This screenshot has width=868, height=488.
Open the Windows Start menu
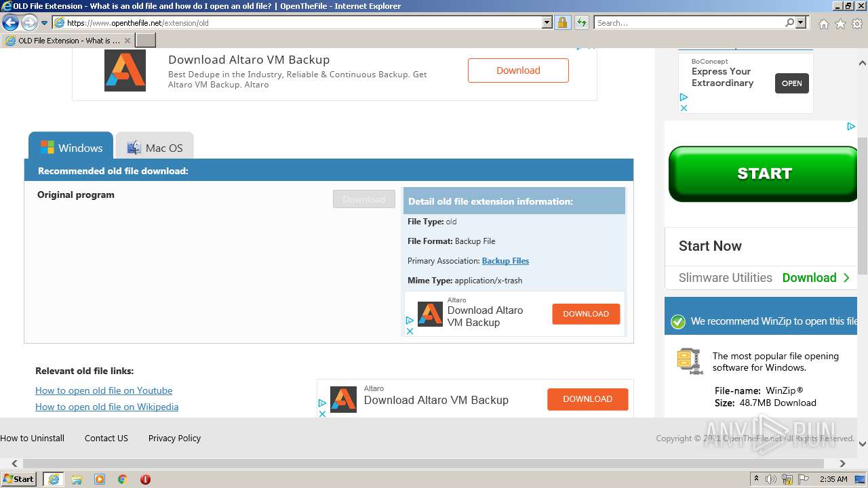coord(19,479)
